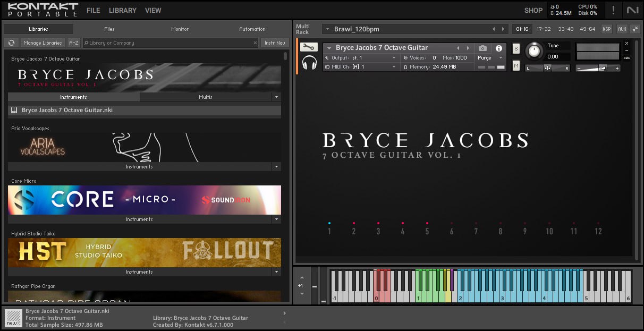Toggle the Instr Nav button
The width and height of the screenshot is (644, 331).
tap(275, 43)
